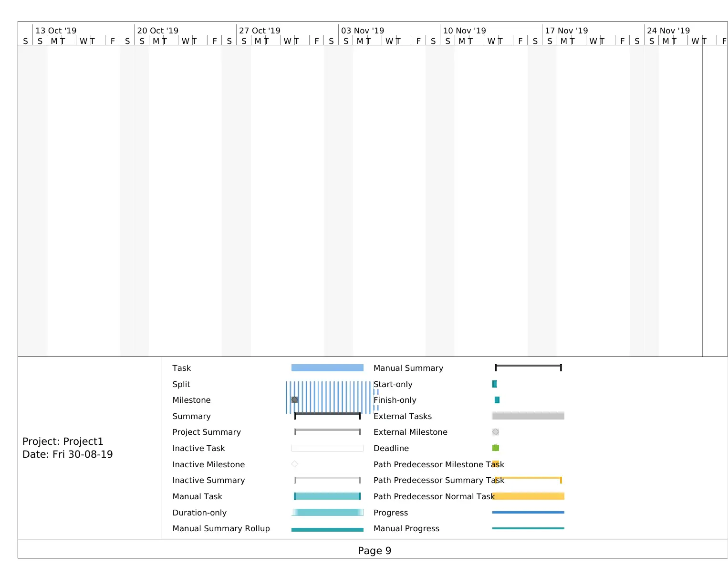Select the '10 Nov '19' week header
This screenshot has height=567, width=728.
(x=465, y=31)
